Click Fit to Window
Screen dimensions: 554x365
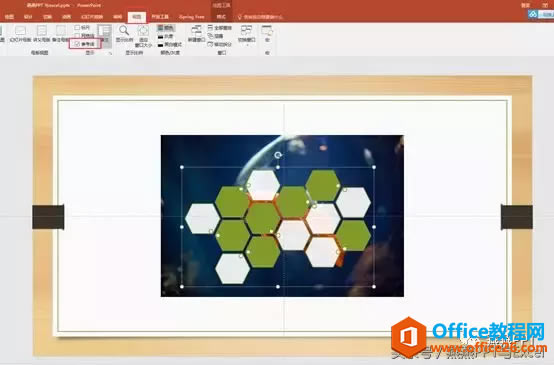(x=143, y=37)
